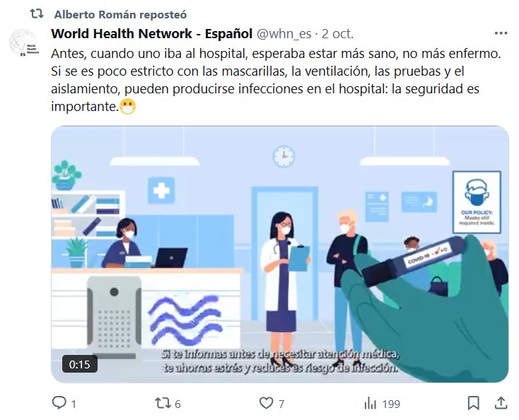Click the 0:15 video duration badge
The image size is (519, 420).
pos(79,364)
